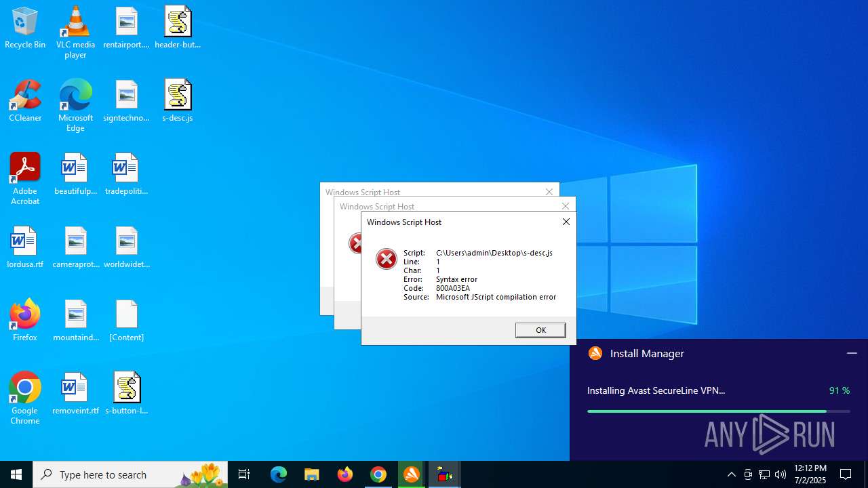
Task: Select the tradepoliti Word document
Action: [x=126, y=174]
